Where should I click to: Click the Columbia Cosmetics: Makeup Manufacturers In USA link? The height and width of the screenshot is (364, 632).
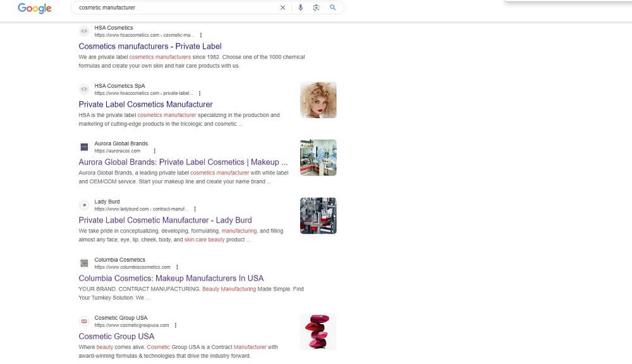(x=171, y=278)
